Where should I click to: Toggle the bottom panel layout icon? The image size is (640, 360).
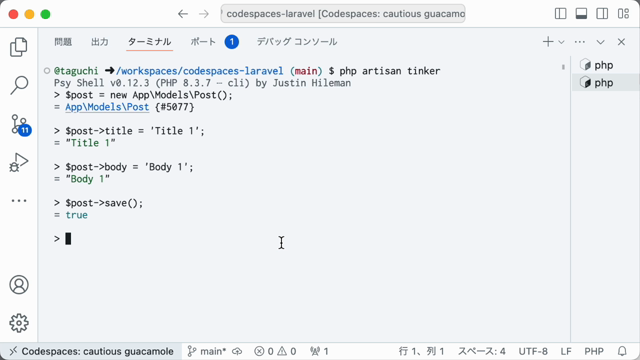pyautogui.click(x=581, y=14)
